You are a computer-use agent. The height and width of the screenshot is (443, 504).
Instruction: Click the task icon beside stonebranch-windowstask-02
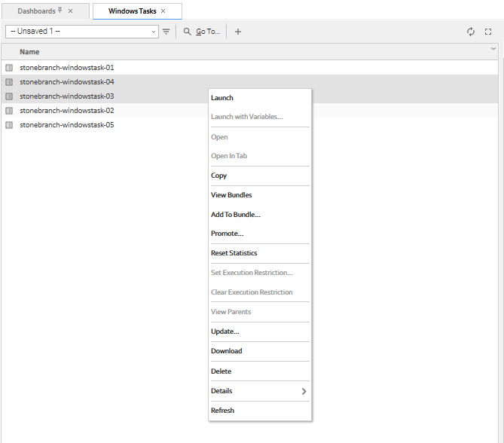tap(9, 111)
